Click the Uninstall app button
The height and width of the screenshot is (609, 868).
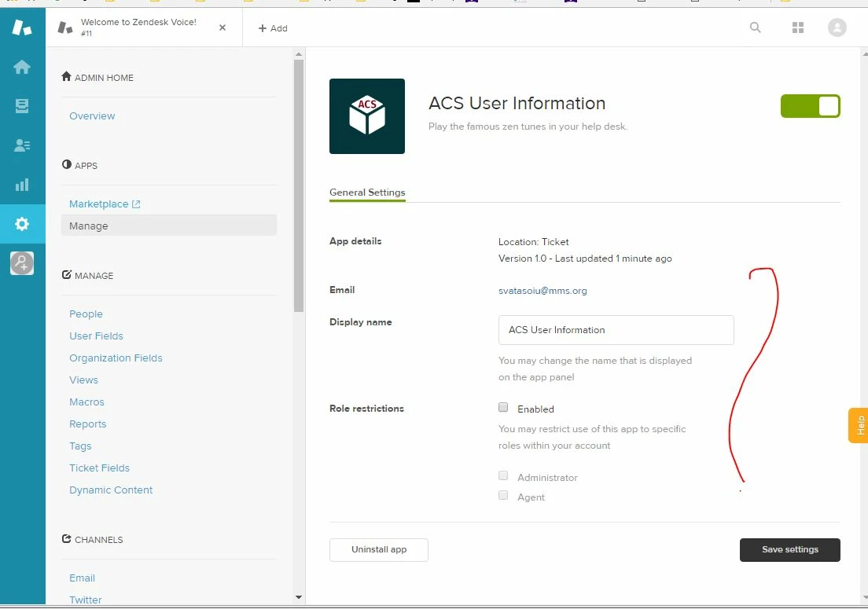379,550
